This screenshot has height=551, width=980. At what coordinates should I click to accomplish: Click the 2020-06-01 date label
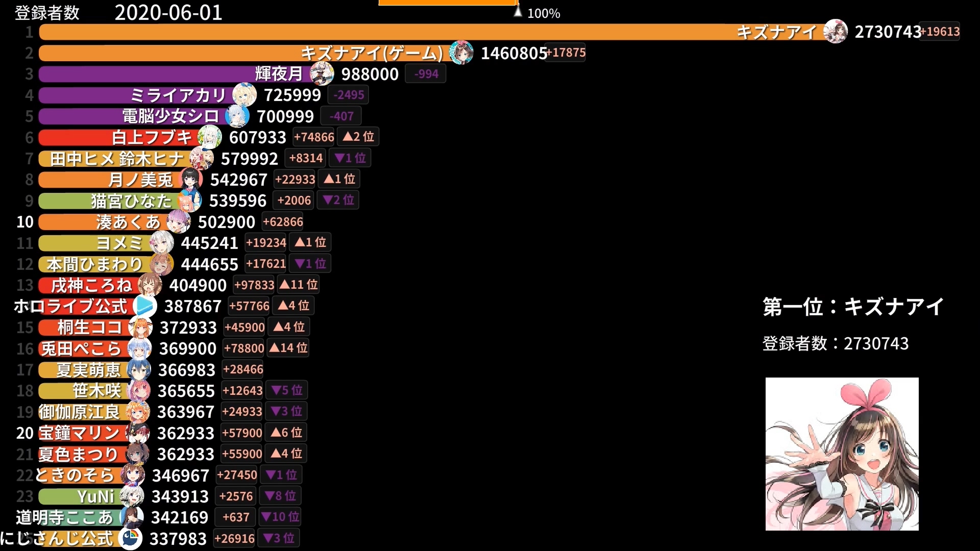(168, 13)
